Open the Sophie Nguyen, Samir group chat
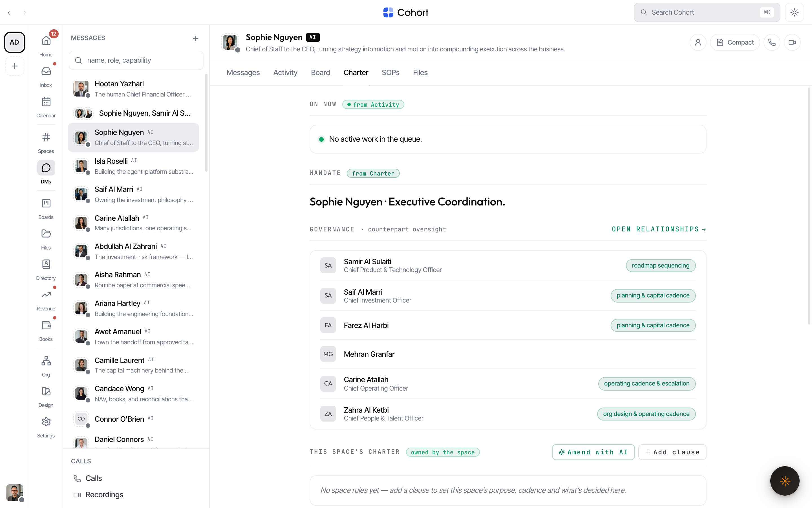 [134, 113]
